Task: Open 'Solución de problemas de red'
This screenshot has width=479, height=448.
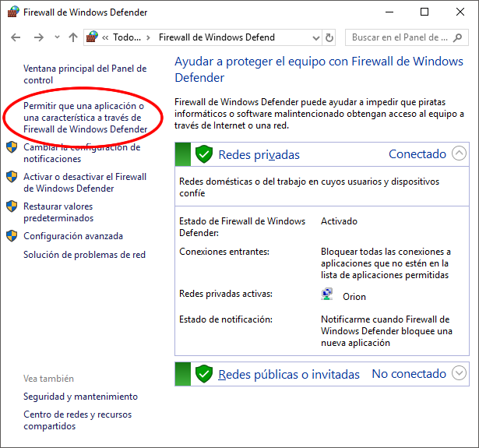Action: point(85,255)
